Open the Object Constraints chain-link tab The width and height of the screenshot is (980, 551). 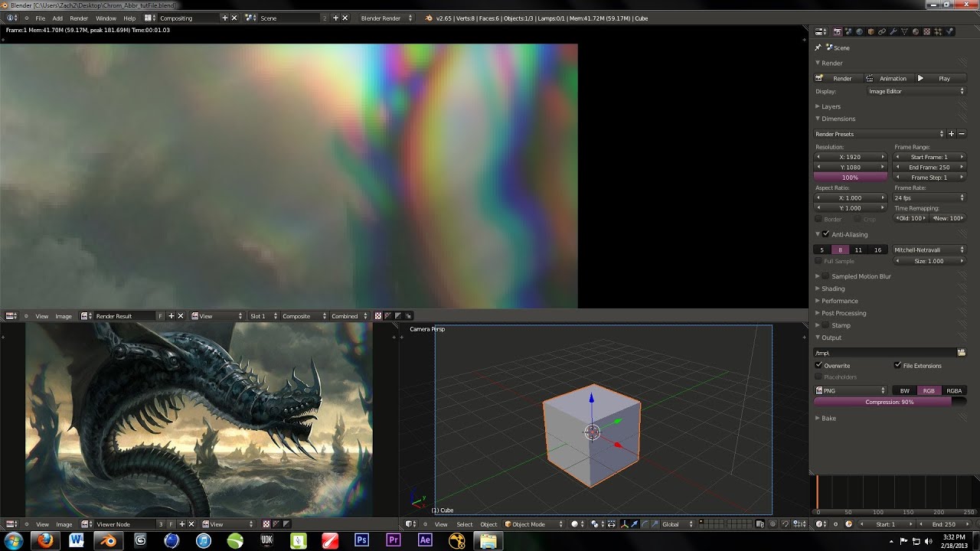tap(882, 32)
